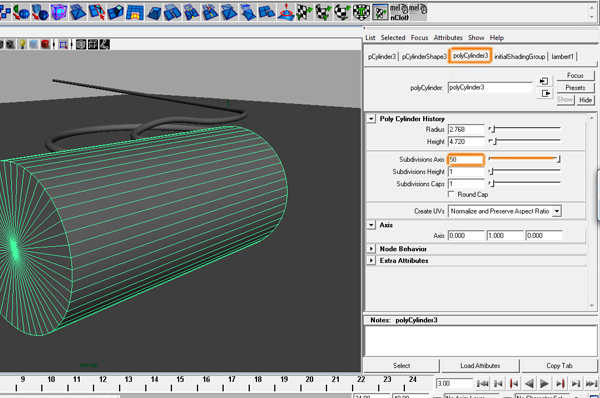Expand the Extra Attributes section
Viewport: 600px width, 398px height.
click(x=371, y=261)
